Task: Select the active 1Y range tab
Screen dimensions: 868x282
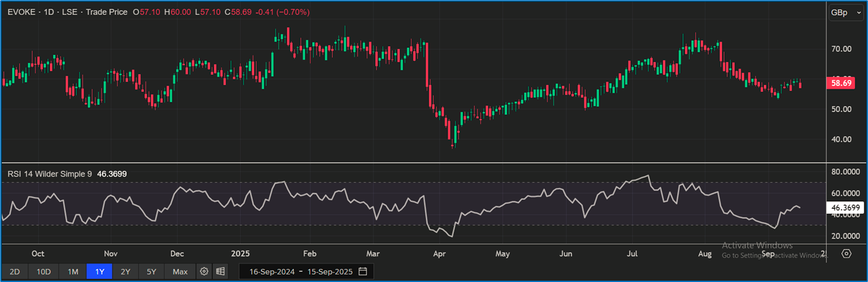Action: pyautogui.click(x=99, y=271)
